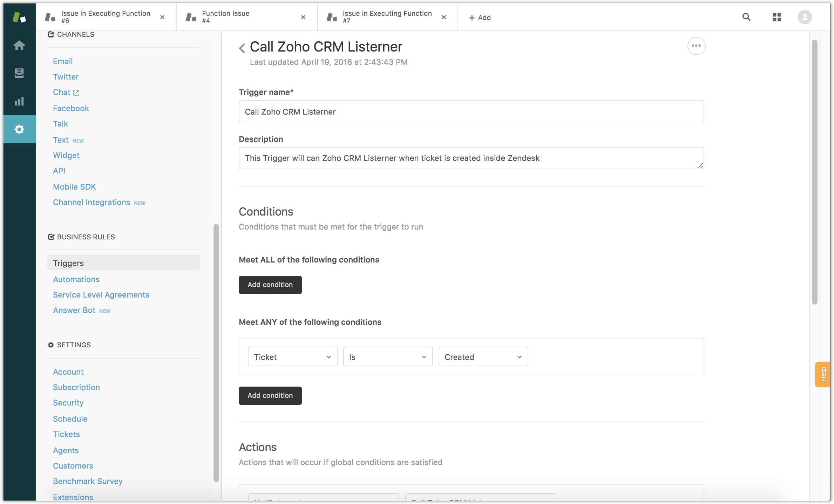The image size is (834, 504).
Task: Click the main page vertical scrollbar
Action: pos(814,172)
